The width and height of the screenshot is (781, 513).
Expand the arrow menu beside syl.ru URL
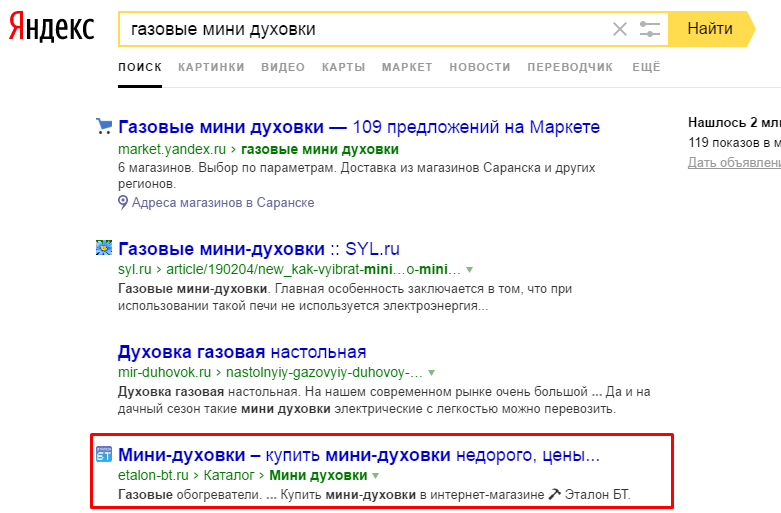469,270
